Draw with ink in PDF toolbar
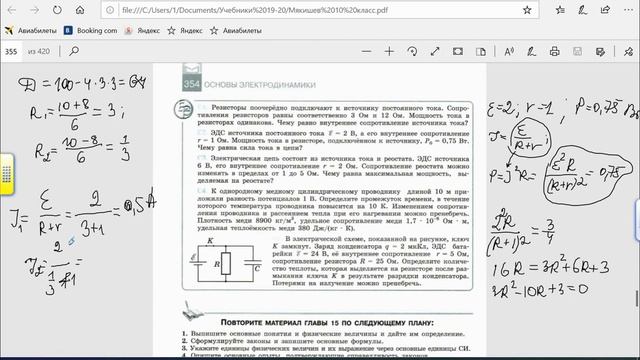The width and height of the screenshot is (640, 360). 531,51
